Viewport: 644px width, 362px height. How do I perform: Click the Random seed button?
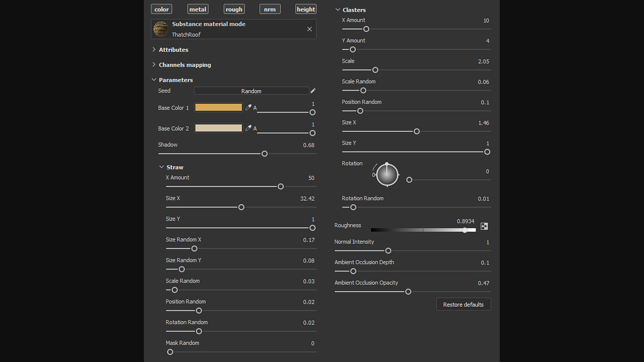(x=251, y=91)
